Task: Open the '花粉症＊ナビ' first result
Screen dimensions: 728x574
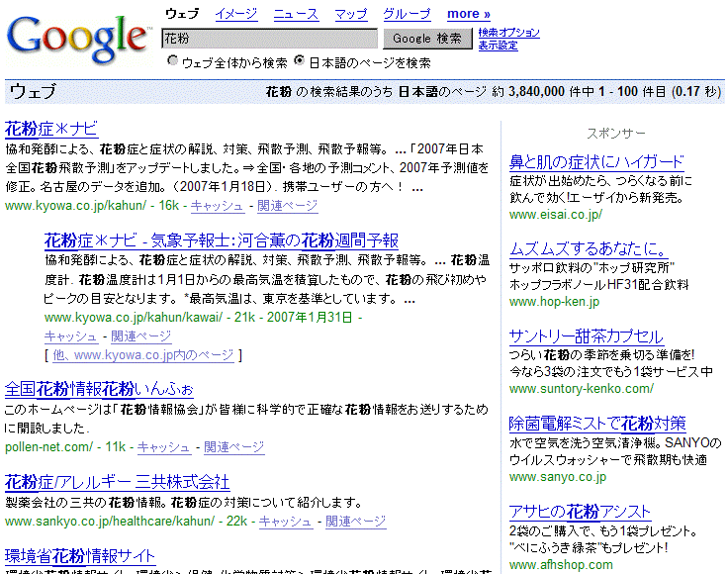Action: [51, 129]
